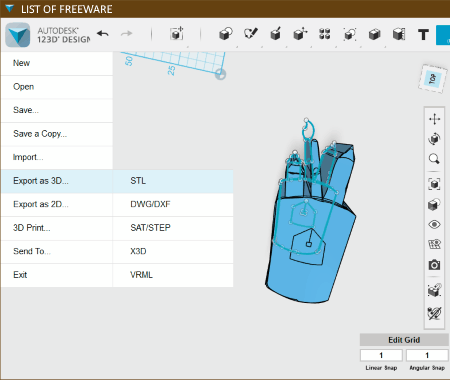Switch material and outline display mode
Screen dimensions: 450x380
tap(434, 204)
